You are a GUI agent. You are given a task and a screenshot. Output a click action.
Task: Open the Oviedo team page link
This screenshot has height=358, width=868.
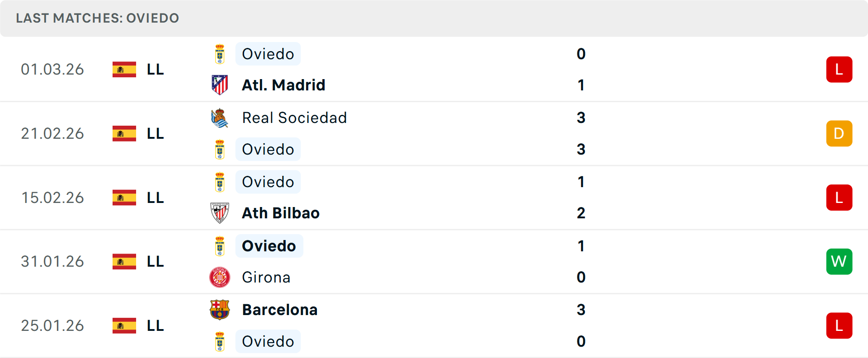click(268, 53)
